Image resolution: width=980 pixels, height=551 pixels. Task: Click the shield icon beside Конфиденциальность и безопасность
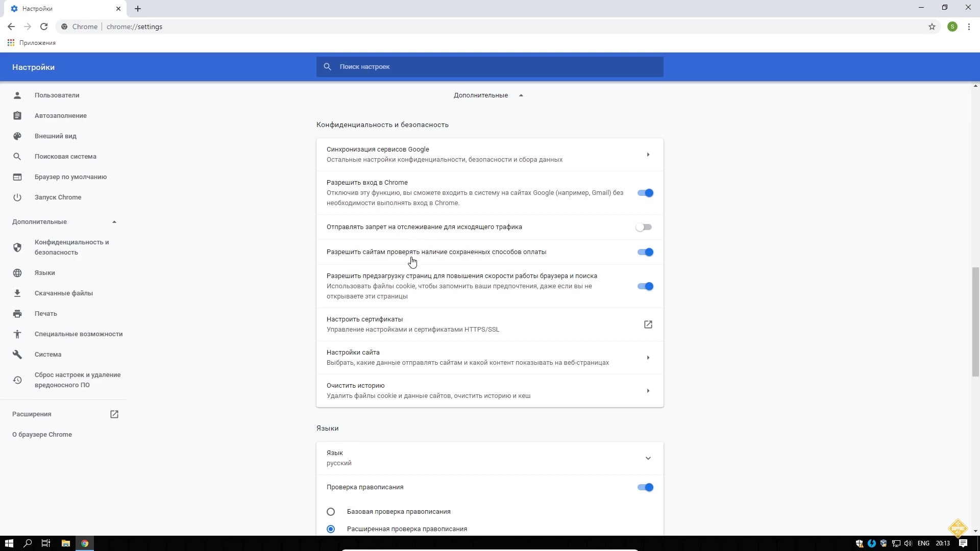click(17, 247)
